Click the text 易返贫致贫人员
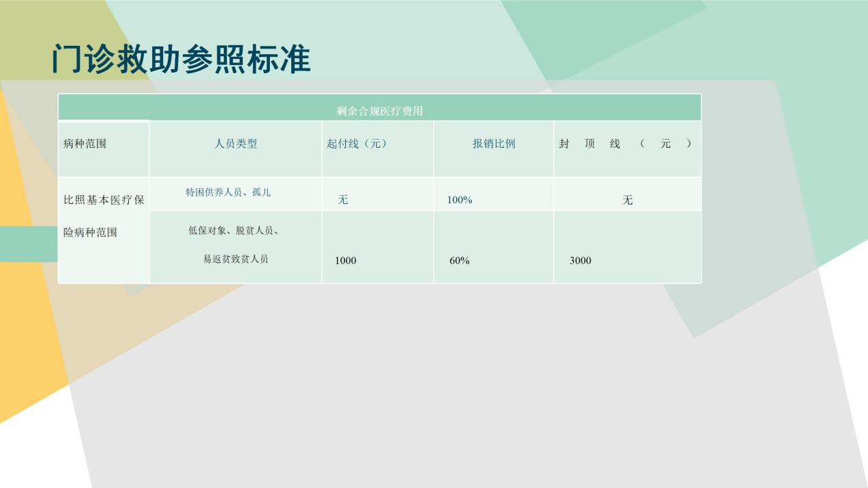The width and height of the screenshot is (868, 488). point(236,259)
